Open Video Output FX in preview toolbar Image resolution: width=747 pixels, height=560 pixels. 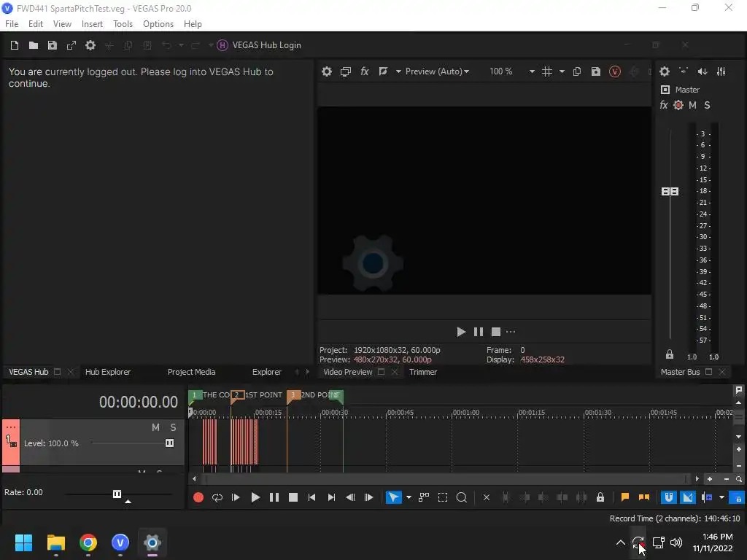(365, 71)
